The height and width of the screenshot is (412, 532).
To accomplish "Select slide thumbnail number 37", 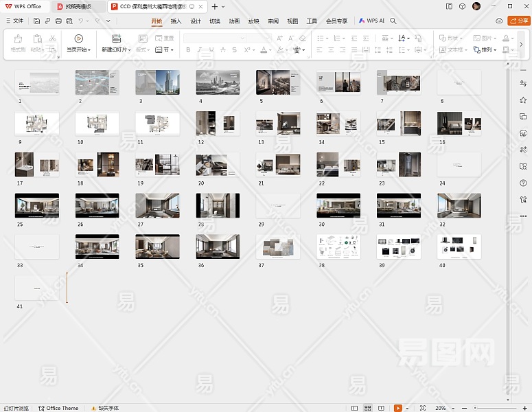I will coord(278,247).
